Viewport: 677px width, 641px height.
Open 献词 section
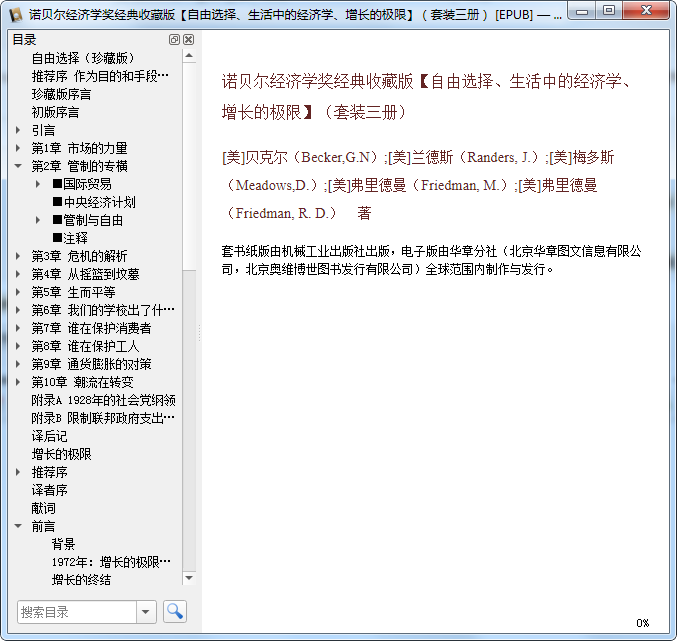[43, 508]
